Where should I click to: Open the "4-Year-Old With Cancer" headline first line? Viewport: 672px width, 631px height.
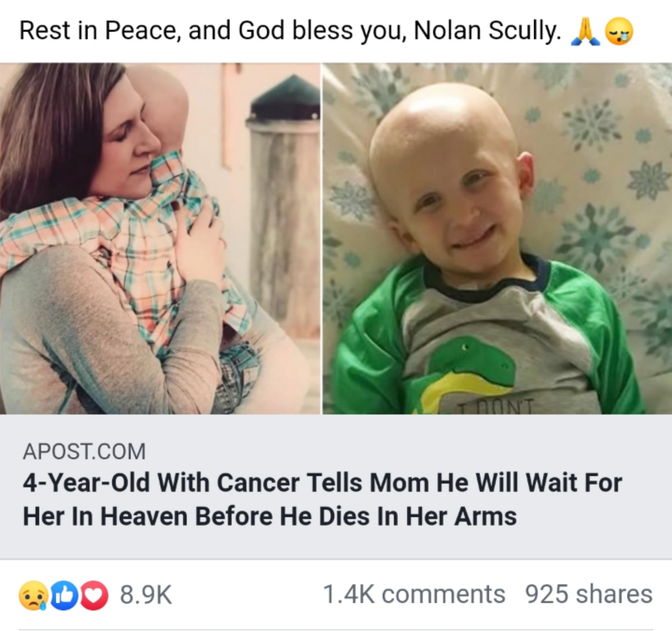[x=322, y=483]
